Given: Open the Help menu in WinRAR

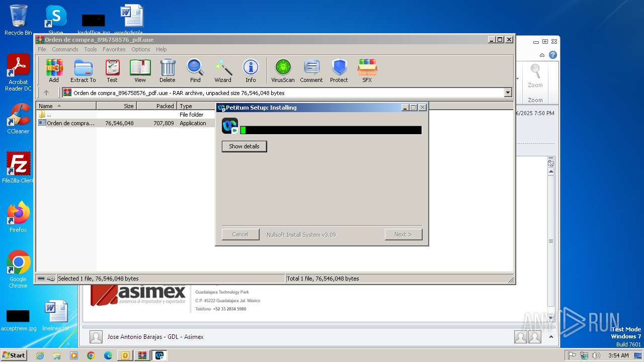Looking at the screenshot, I should coord(161,49).
